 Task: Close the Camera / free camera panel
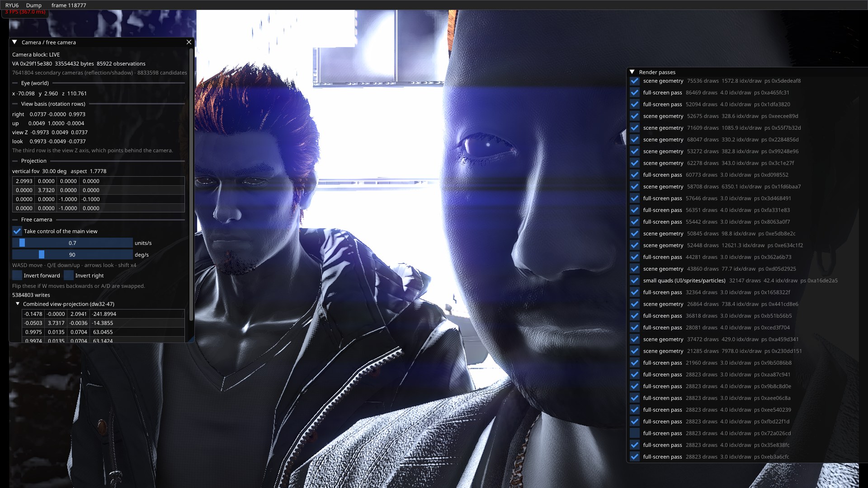189,42
